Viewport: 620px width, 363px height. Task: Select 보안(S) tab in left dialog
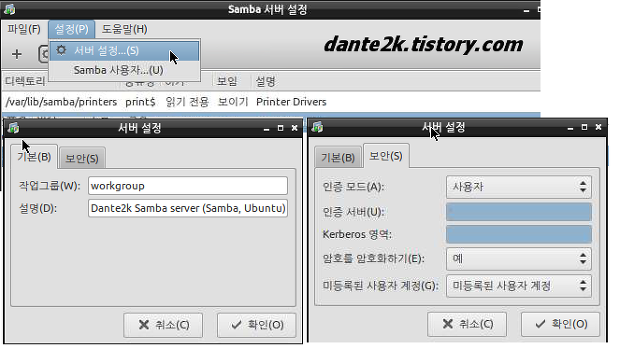[82, 159]
